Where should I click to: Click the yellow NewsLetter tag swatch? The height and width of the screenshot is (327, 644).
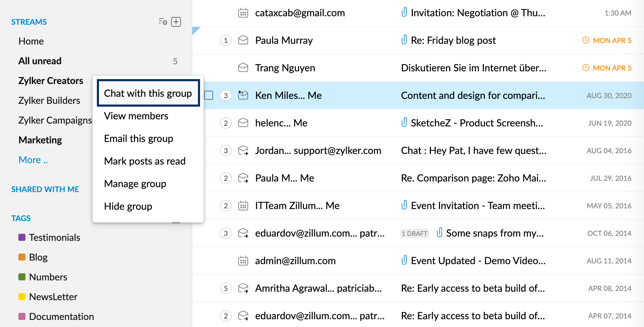point(22,297)
